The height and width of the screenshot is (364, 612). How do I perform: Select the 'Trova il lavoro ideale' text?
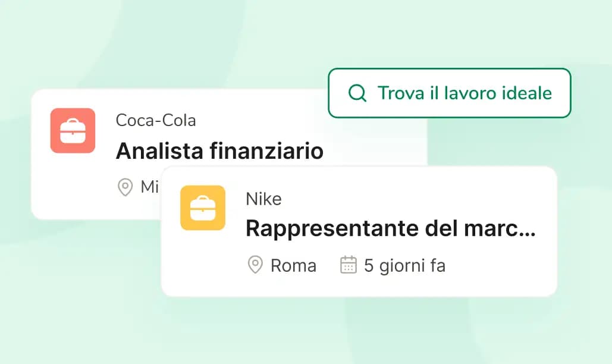pos(465,93)
